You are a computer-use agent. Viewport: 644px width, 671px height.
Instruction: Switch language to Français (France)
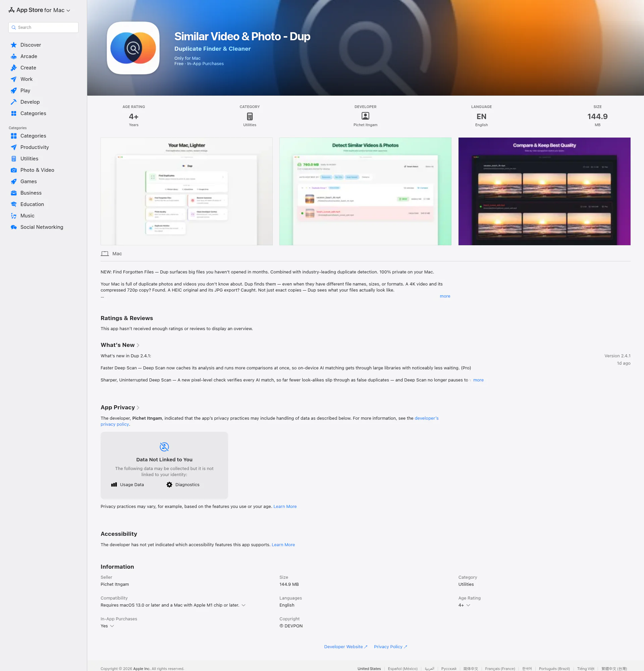[499, 669]
